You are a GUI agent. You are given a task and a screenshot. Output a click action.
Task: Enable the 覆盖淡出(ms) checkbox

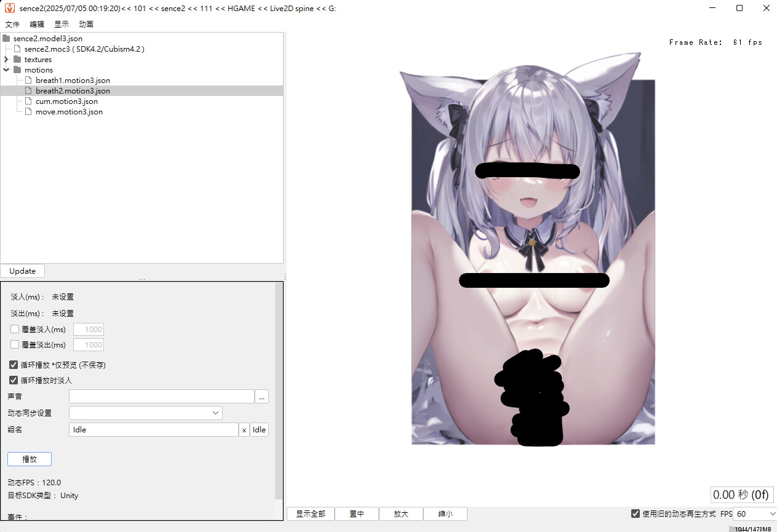[x=15, y=344]
